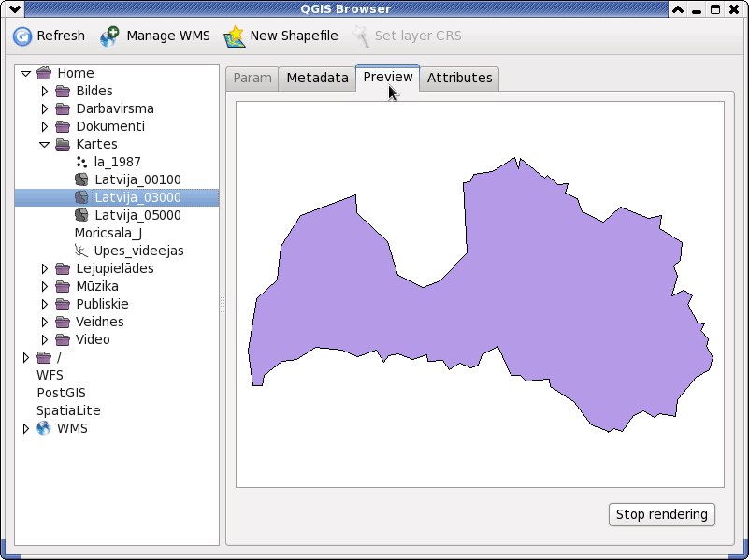This screenshot has height=560, width=749.
Task: Collapse the Home tree node
Action: 26,74
